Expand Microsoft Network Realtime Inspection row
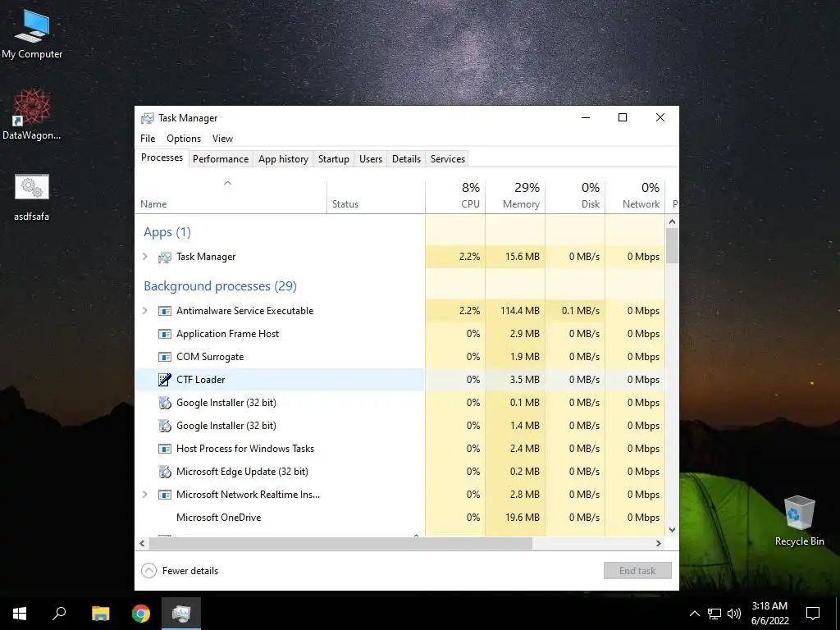 144,495
